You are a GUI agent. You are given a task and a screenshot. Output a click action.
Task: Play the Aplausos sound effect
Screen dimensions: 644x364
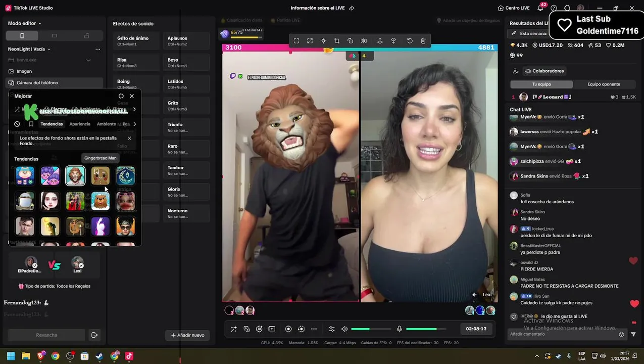point(186,41)
